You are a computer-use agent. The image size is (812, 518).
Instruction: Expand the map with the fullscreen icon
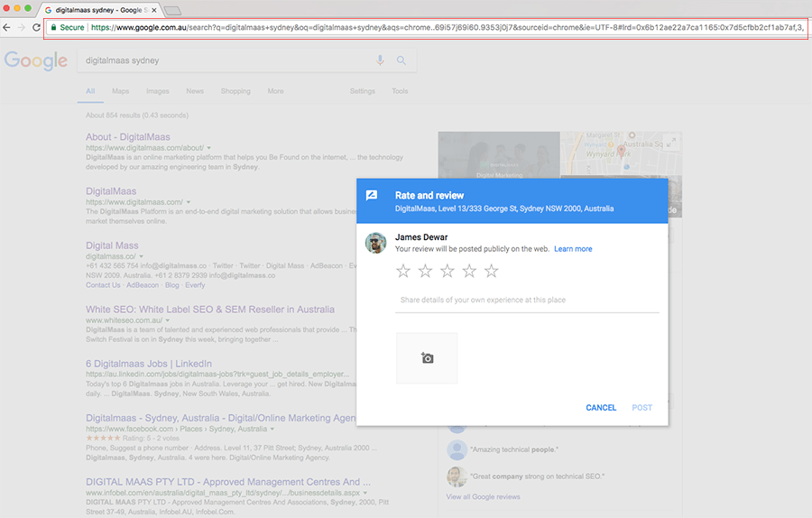pyautogui.click(x=671, y=142)
